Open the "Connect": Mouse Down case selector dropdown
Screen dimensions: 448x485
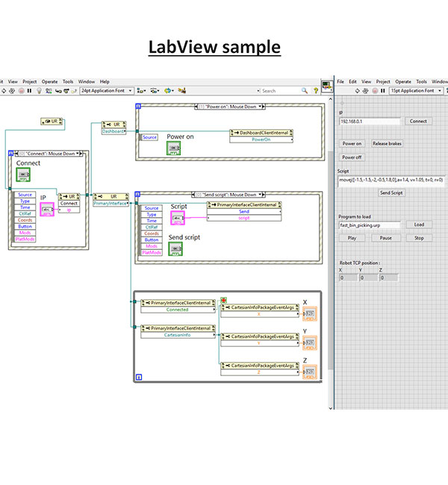click(77, 154)
